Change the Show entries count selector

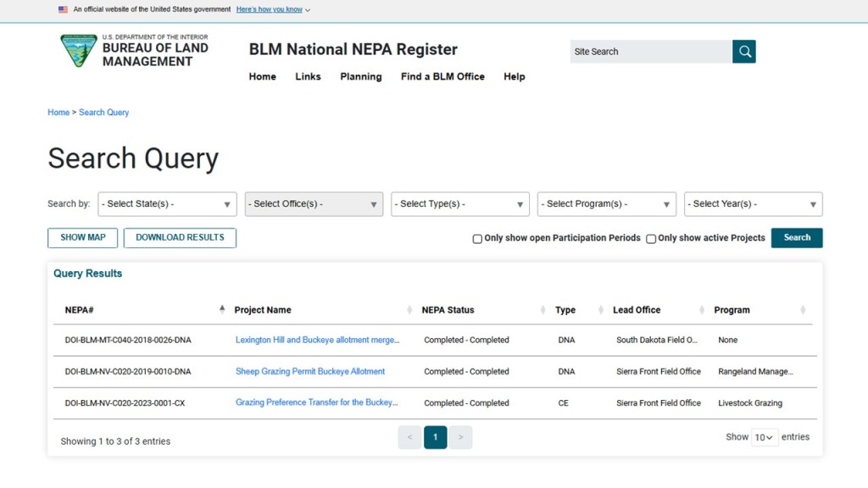click(765, 437)
